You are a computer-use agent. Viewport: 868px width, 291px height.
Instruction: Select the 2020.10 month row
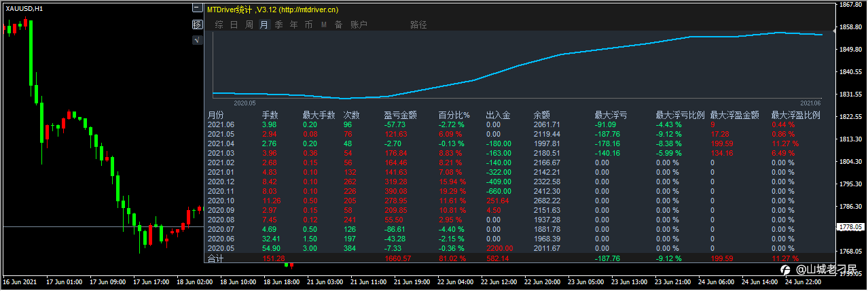(x=516, y=201)
